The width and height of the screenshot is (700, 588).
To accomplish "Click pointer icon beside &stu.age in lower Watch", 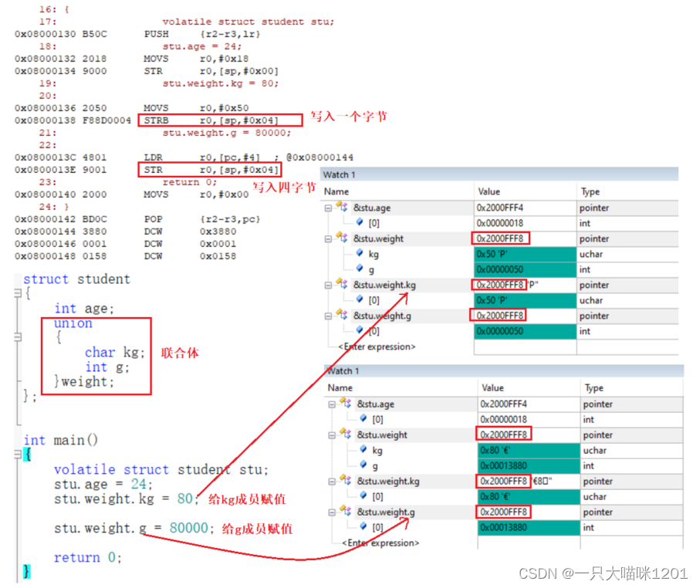I will [x=346, y=404].
